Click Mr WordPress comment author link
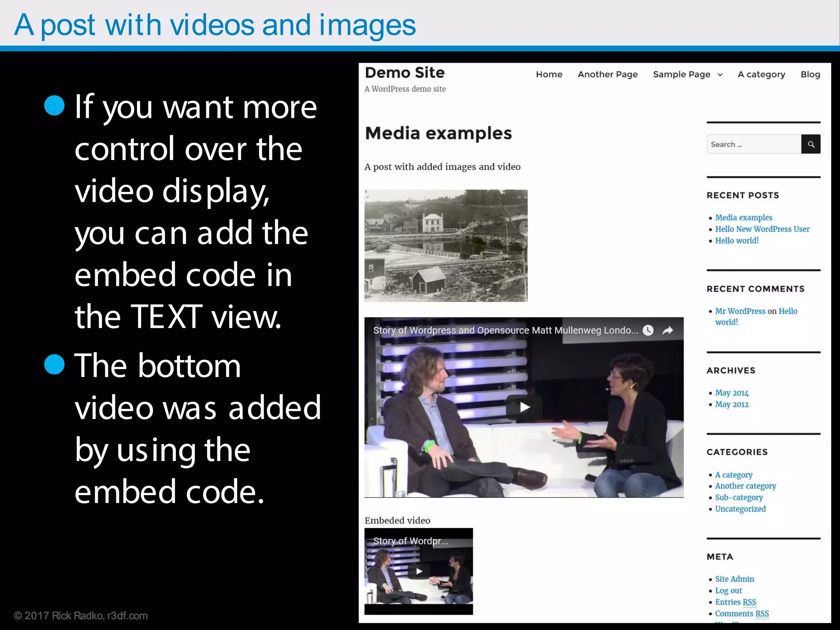This screenshot has width=840, height=630. [x=740, y=311]
